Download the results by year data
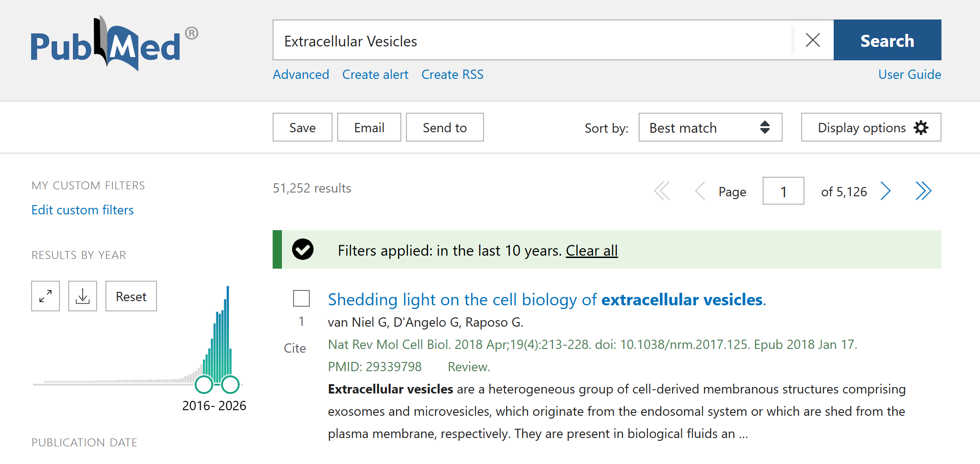 click(83, 296)
